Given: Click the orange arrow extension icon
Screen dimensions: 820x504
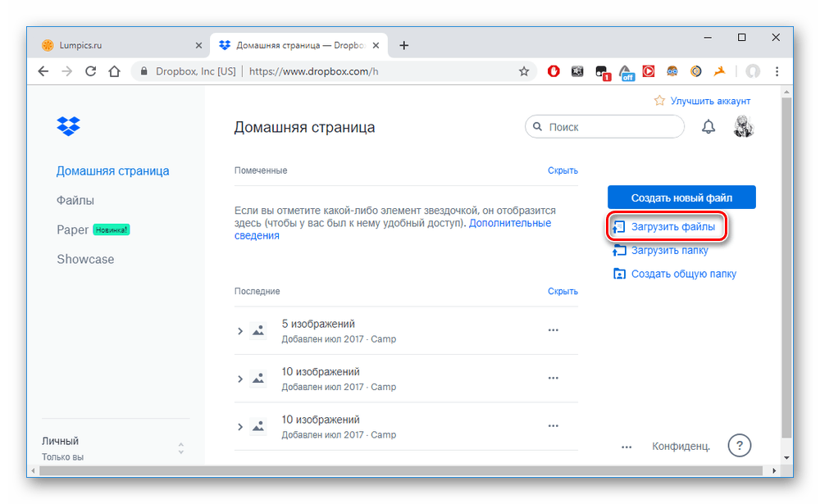Looking at the screenshot, I should coord(720,71).
